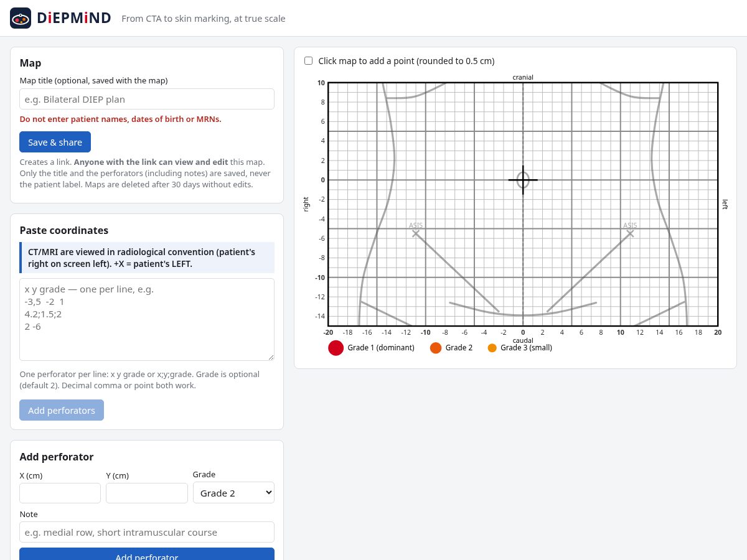Click the Save & share button

(x=55, y=142)
